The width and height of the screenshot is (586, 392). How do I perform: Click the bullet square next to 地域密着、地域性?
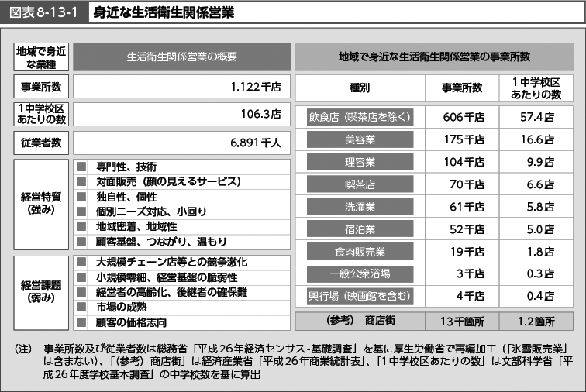[x=81, y=225]
